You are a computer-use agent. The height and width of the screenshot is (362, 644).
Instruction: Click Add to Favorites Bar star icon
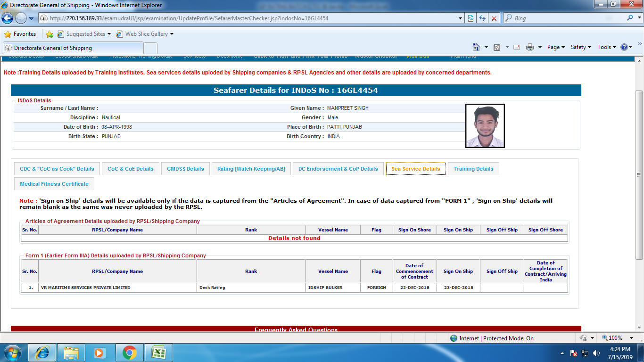coord(50,34)
